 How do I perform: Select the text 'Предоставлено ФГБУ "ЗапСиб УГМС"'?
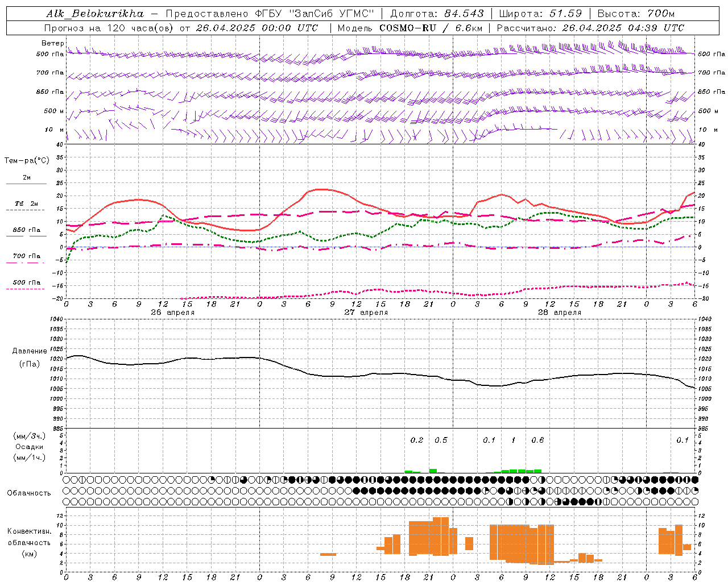point(270,14)
